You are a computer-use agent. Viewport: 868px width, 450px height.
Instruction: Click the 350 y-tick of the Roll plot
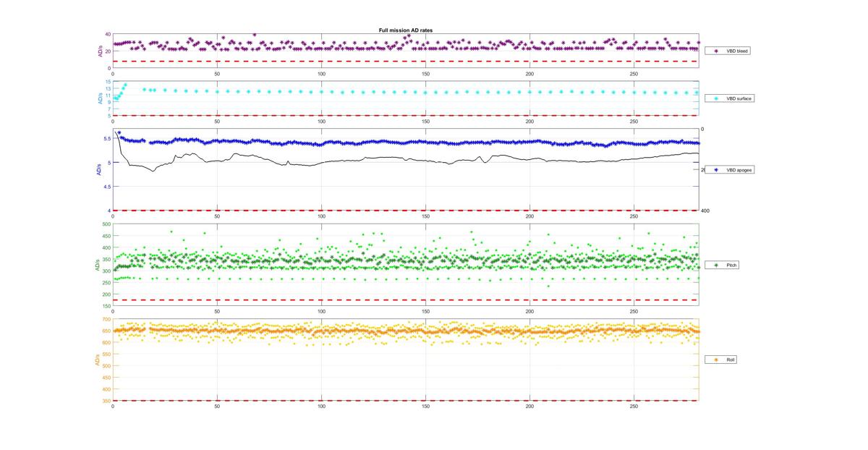(x=107, y=401)
